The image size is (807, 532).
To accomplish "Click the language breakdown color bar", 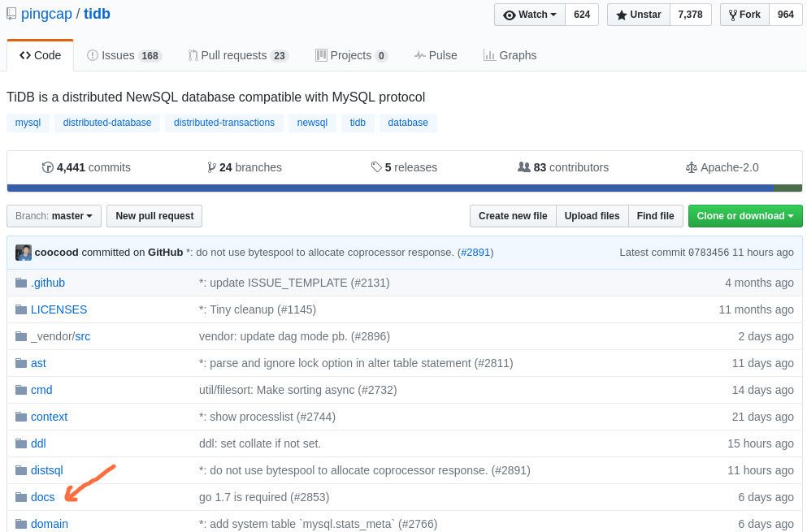I will click(x=403, y=188).
